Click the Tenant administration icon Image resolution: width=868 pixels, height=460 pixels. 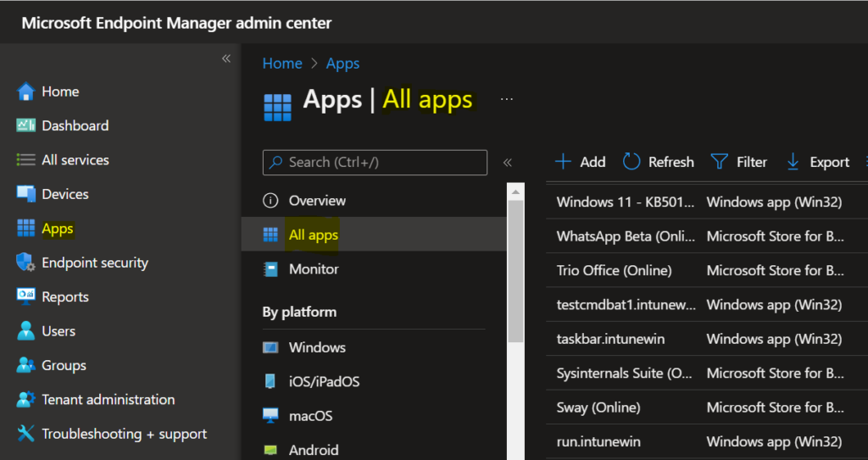pyautogui.click(x=25, y=399)
